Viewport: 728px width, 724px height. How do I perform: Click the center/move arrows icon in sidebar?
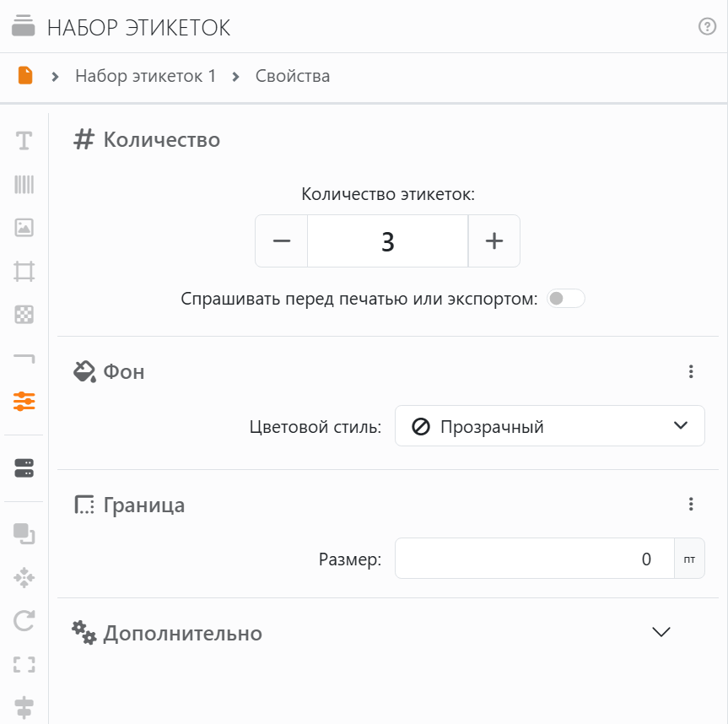24,578
